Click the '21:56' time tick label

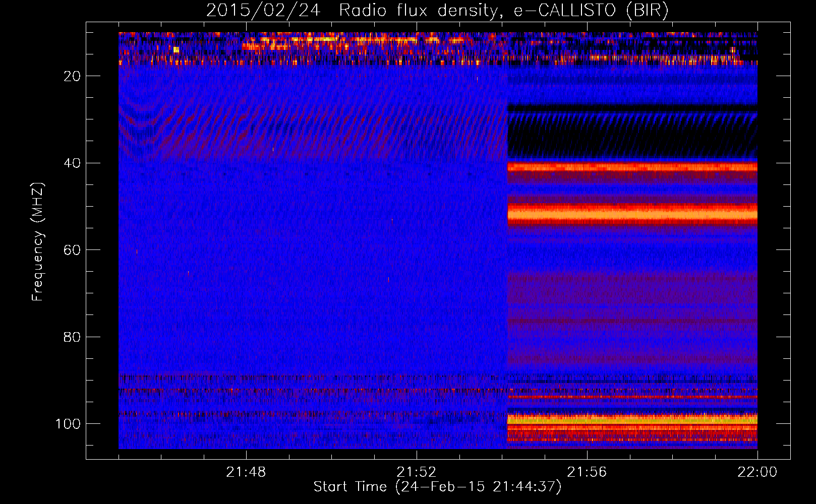587,472
